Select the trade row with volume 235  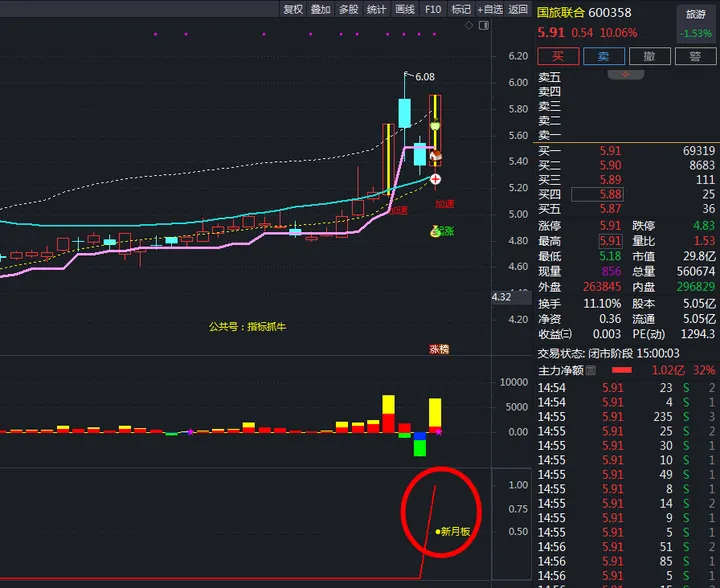(626, 417)
